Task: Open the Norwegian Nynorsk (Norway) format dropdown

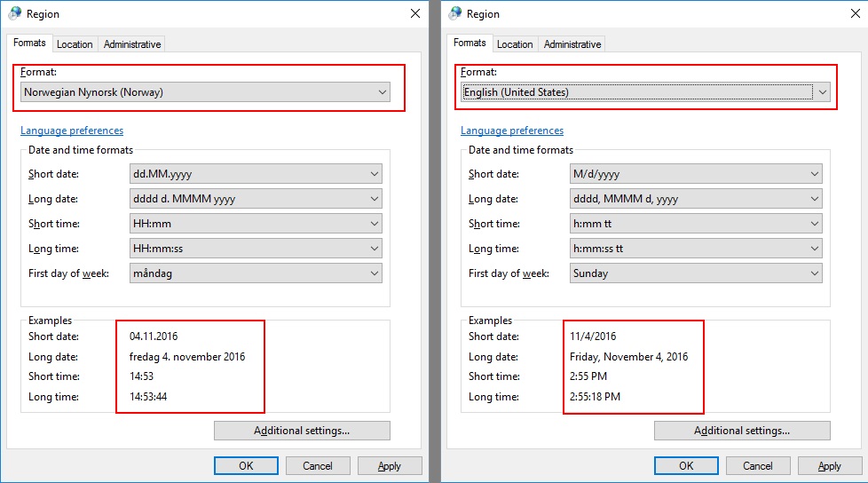Action: click(205, 92)
